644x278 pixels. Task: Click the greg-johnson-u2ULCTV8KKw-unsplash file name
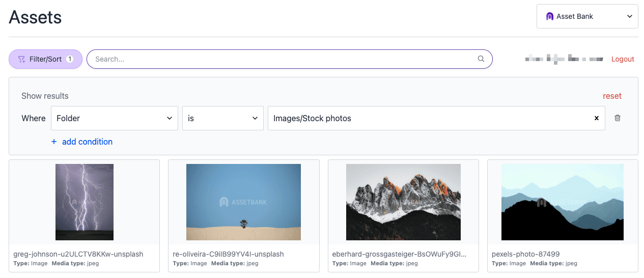[x=78, y=254]
